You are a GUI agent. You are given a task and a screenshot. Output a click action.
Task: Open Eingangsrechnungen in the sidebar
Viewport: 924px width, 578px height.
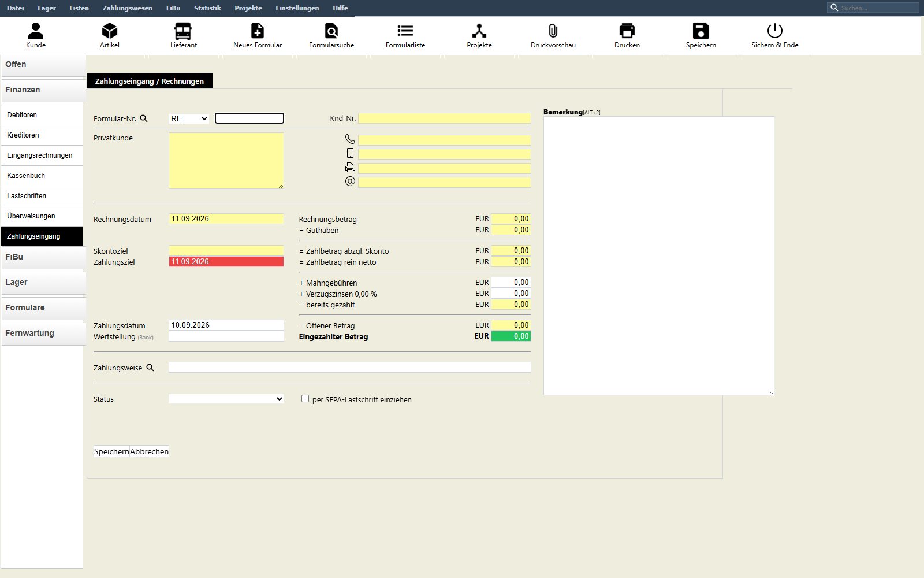42,155
